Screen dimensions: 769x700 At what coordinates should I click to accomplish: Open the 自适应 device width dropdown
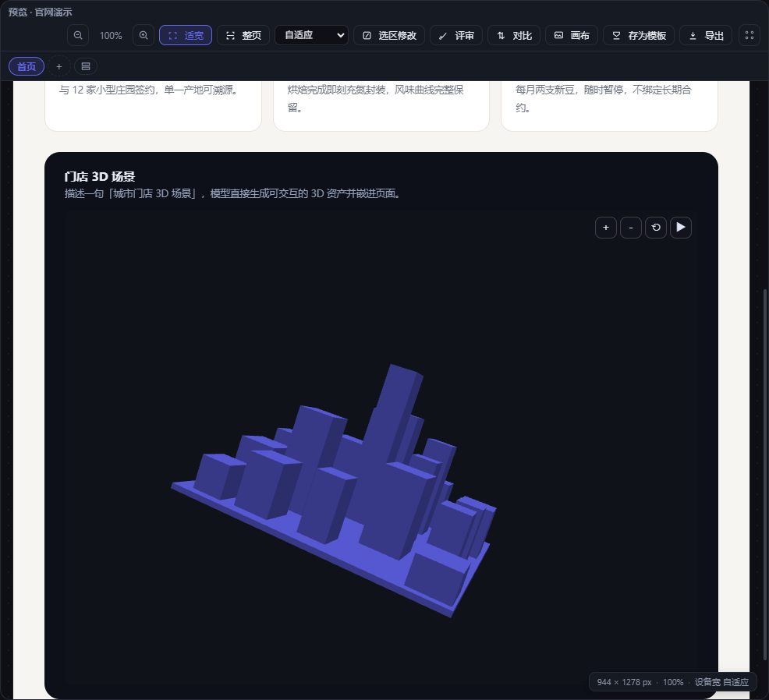311,35
